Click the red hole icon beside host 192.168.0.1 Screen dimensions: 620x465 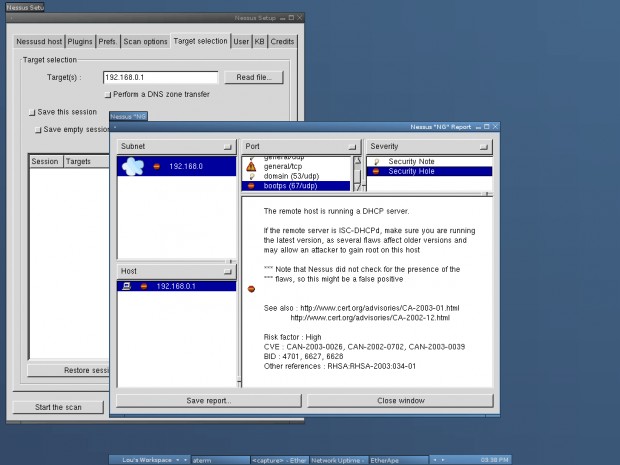coord(144,286)
